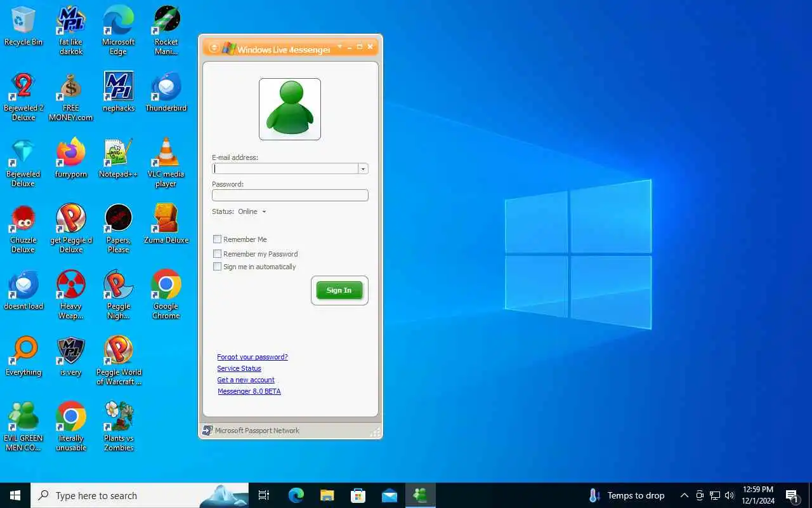
Task: Click the Password input field
Action: (290, 196)
